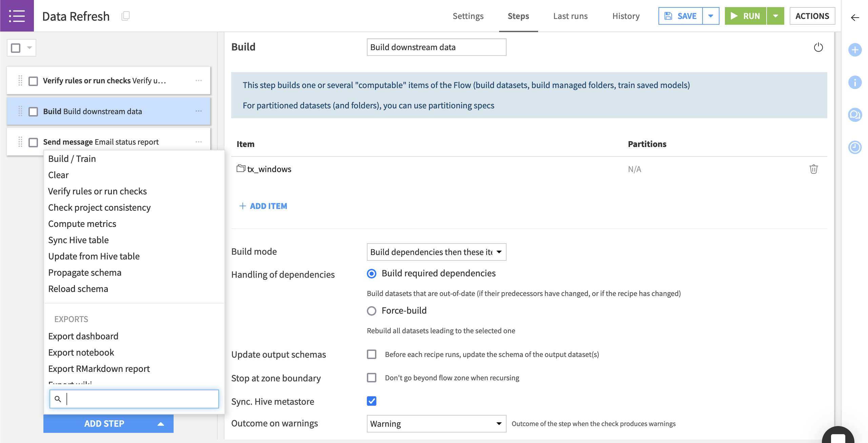The image size is (868, 443).
Task: Select the Force-build radio option
Action: click(x=372, y=311)
